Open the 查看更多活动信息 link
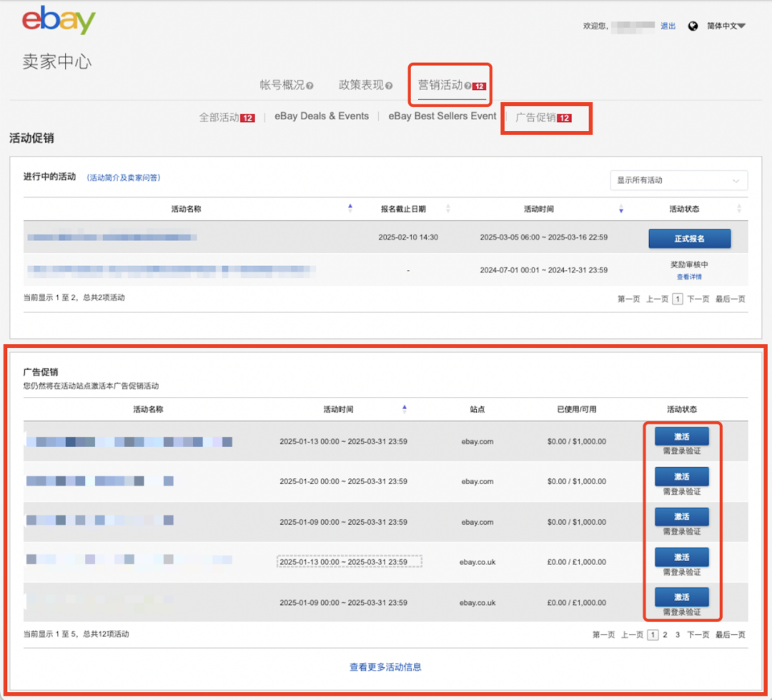The width and height of the screenshot is (772, 700). [386, 666]
